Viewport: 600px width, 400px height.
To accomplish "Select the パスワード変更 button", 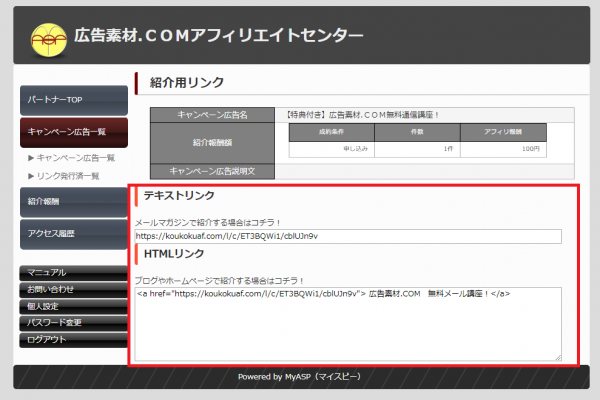I will 73,323.
